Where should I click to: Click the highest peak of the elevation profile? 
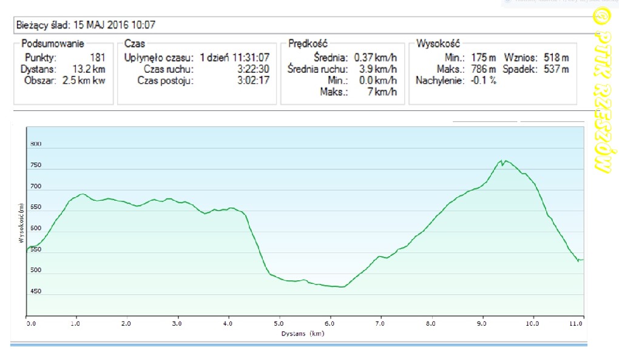(501, 160)
